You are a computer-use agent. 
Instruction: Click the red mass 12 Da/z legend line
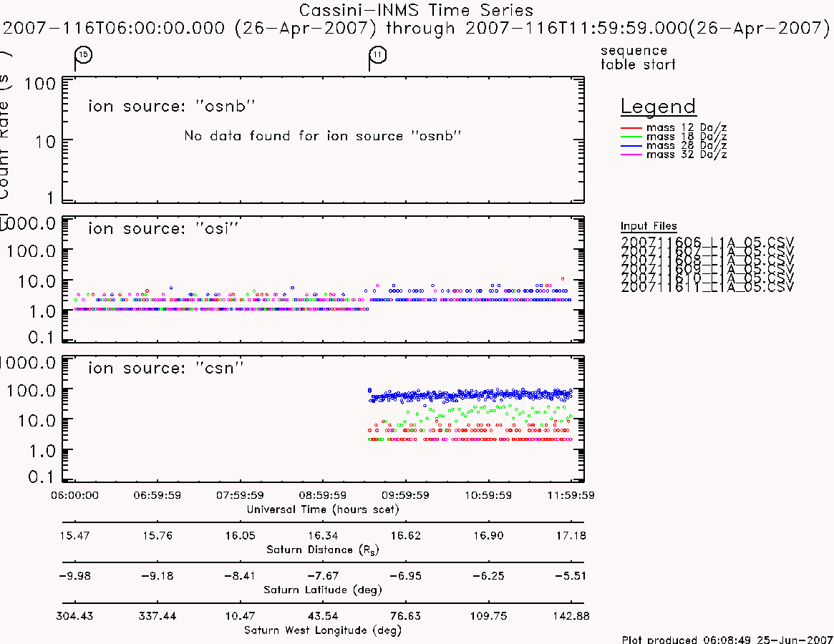click(x=631, y=127)
